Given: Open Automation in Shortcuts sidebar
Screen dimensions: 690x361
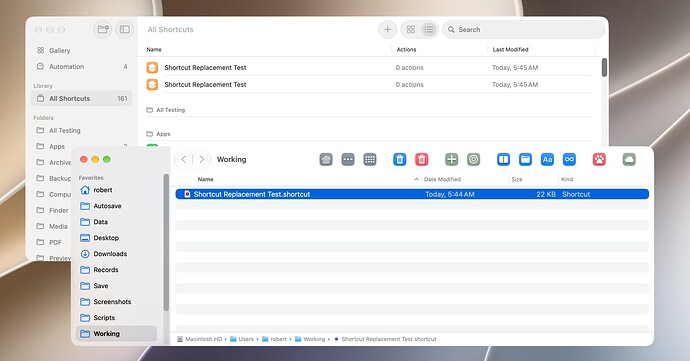Looking at the screenshot, I should click(x=82, y=66).
